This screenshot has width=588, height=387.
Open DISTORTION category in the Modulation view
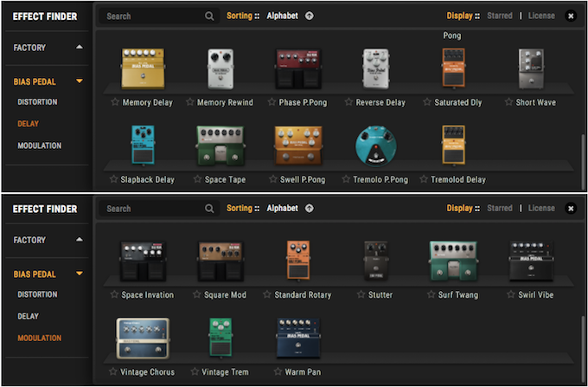37,294
